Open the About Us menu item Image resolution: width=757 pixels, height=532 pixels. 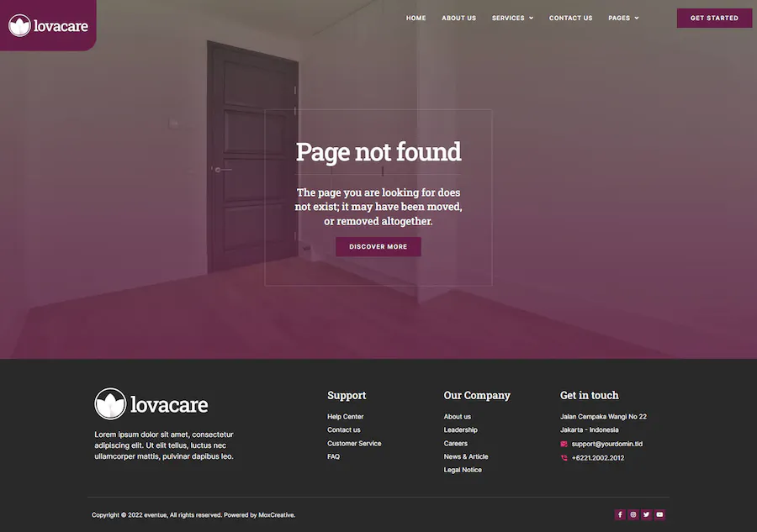(x=458, y=18)
